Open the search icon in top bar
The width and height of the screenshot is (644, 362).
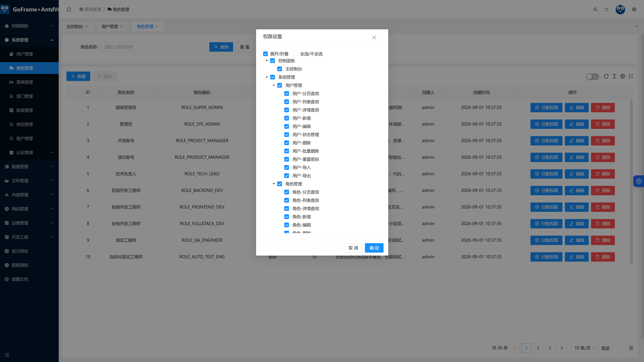tap(595, 10)
